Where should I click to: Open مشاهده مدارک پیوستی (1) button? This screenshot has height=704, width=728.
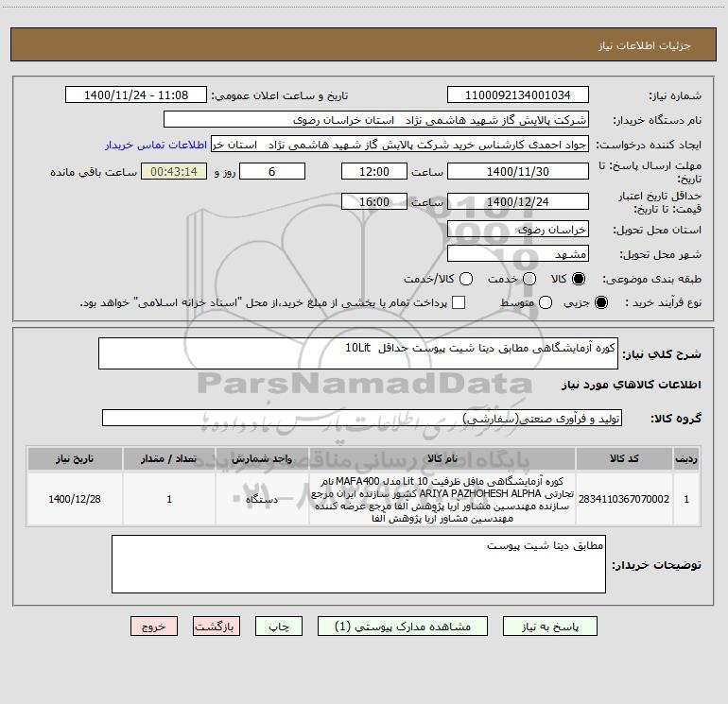tap(403, 627)
